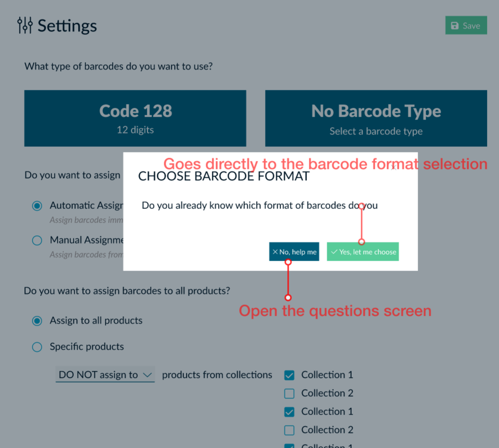Select the Code 128 barcode tile
The image size is (499, 448).
(x=135, y=118)
